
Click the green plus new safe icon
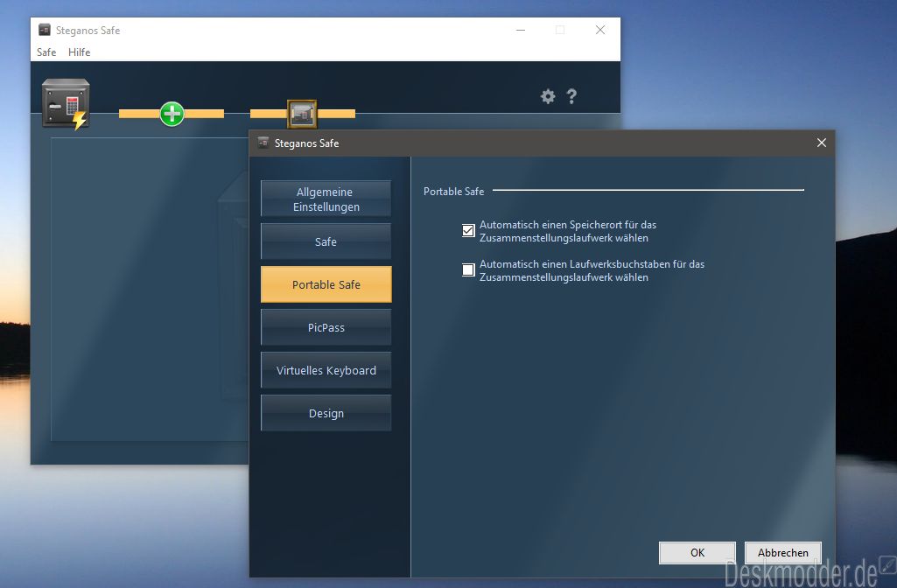click(172, 114)
